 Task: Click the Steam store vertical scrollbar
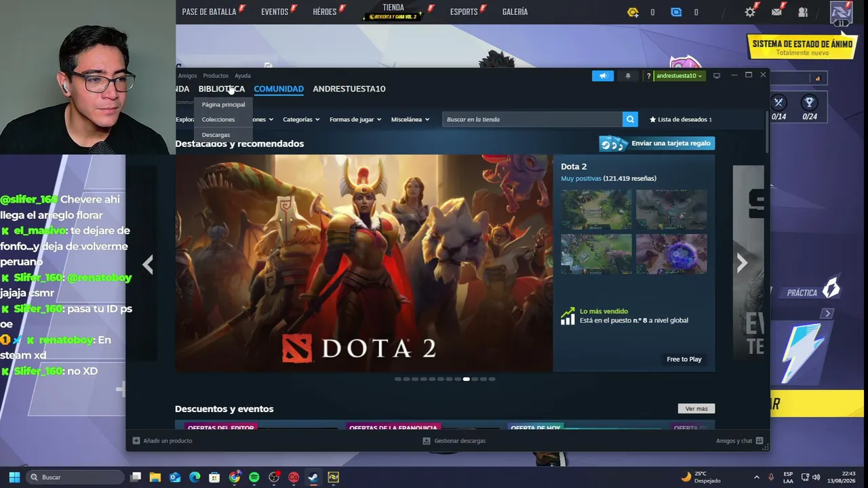click(x=767, y=132)
